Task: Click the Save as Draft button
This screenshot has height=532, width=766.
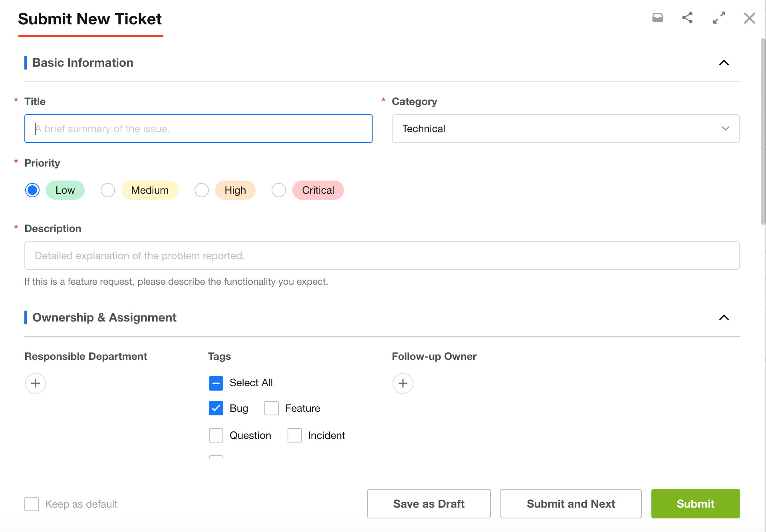Action: coord(429,504)
